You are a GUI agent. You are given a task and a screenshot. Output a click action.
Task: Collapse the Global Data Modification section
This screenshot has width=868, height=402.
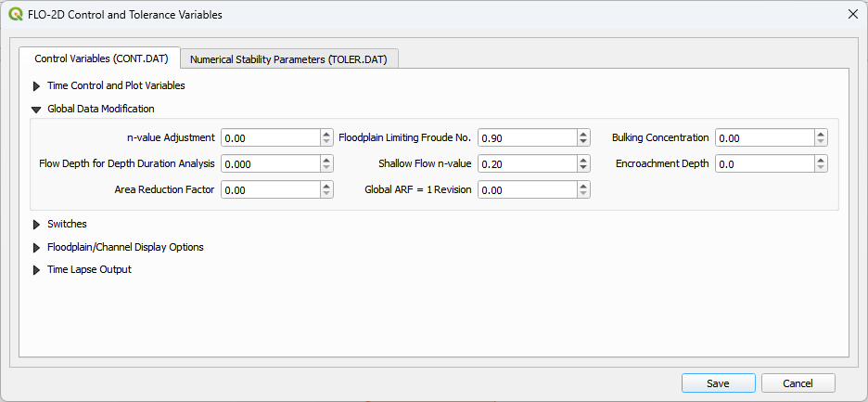tap(36, 109)
